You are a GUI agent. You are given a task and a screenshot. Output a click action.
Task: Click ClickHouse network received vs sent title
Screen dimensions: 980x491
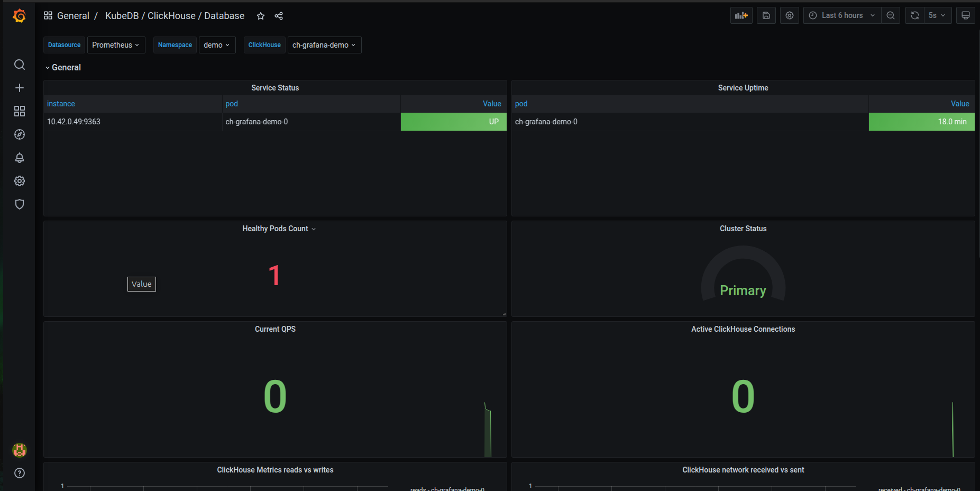coord(743,470)
